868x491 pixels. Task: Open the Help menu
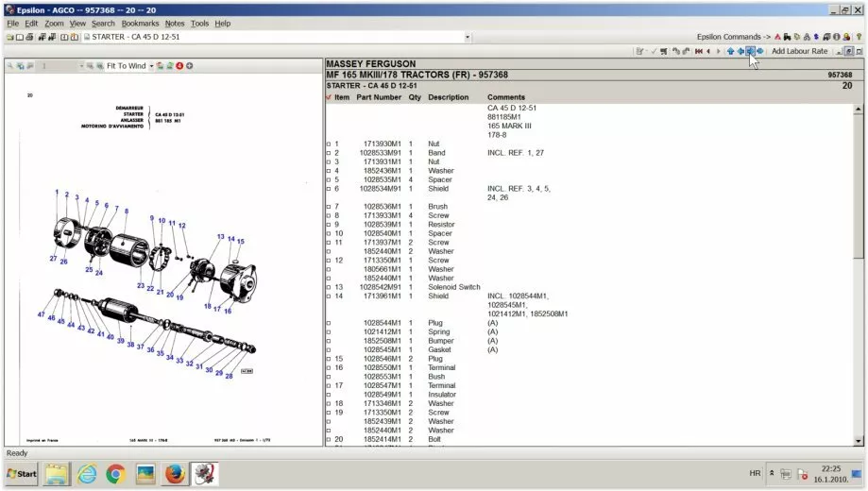tap(223, 24)
